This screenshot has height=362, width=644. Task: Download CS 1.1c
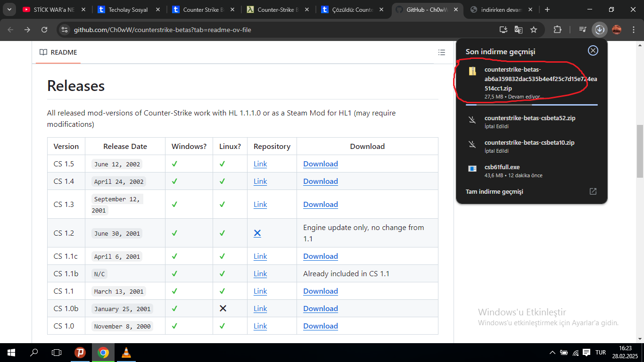[x=321, y=256]
